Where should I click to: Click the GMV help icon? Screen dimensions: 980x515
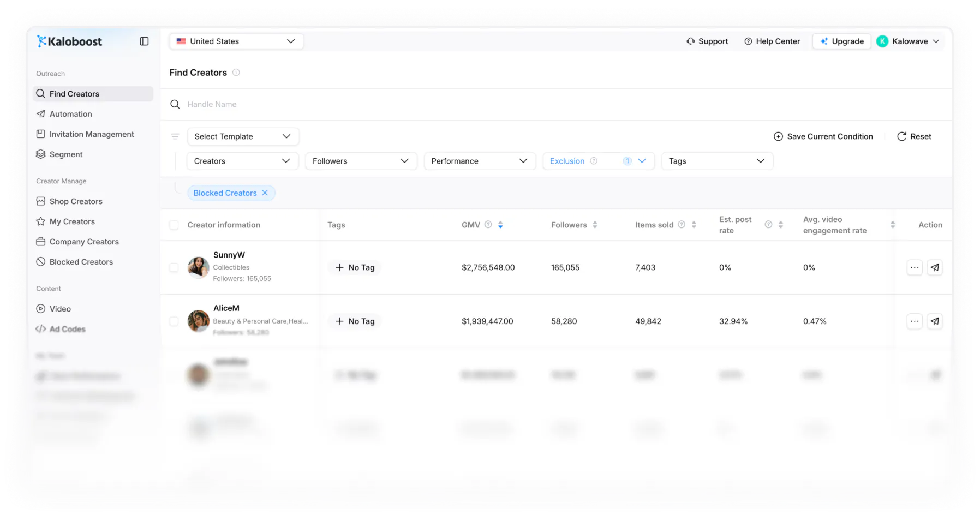tap(488, 225)
